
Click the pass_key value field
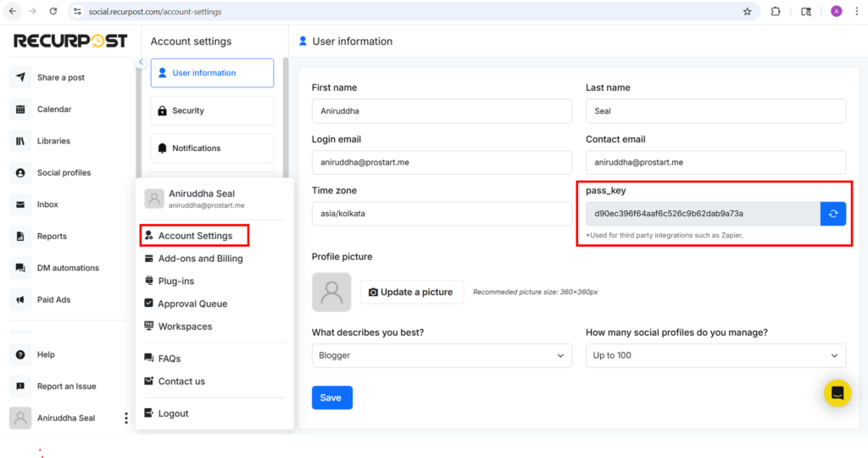pyautogui.click(x=703, y=214)
